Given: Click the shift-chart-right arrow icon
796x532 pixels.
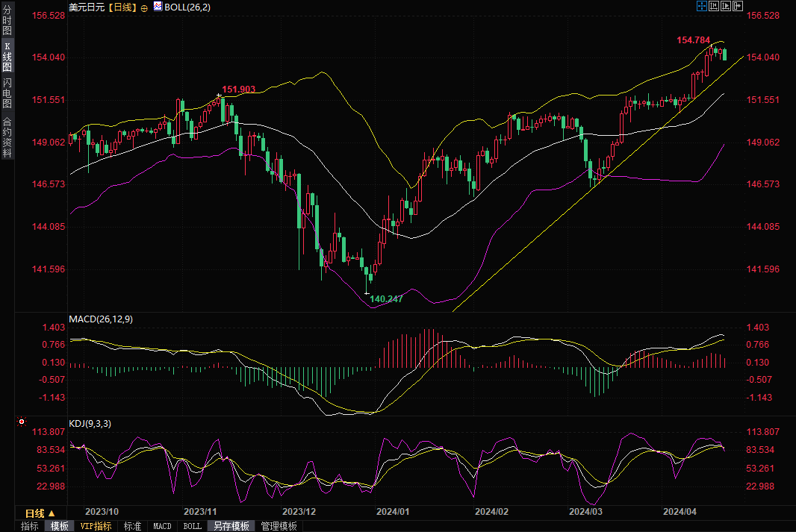Looking at the screenshot, I should coord(738,6).
